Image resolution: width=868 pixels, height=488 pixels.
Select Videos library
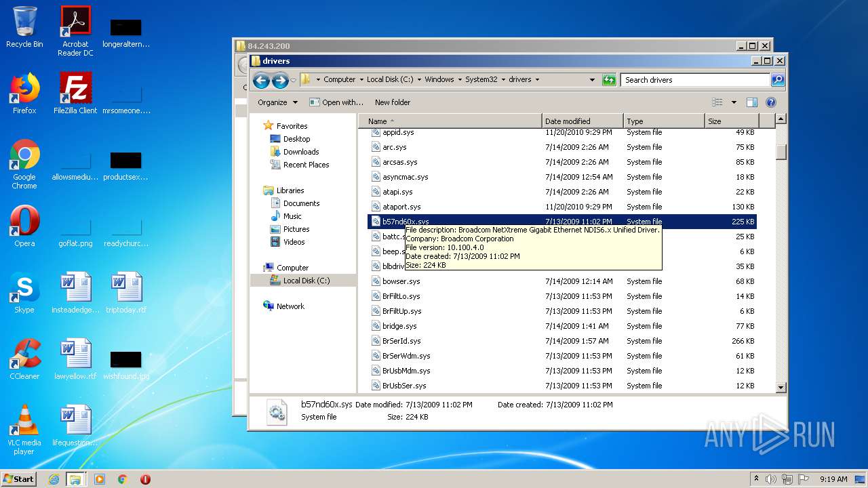point(294,242)
